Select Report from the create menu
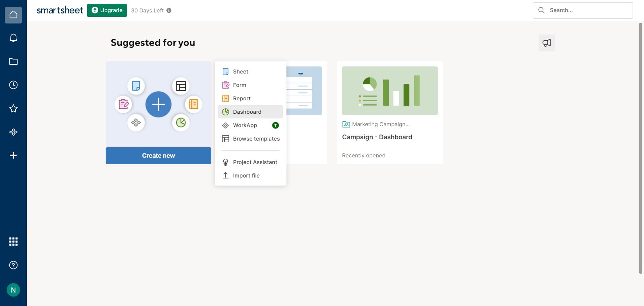This screenshot has height=306, width=644. [x=241, y=98]
